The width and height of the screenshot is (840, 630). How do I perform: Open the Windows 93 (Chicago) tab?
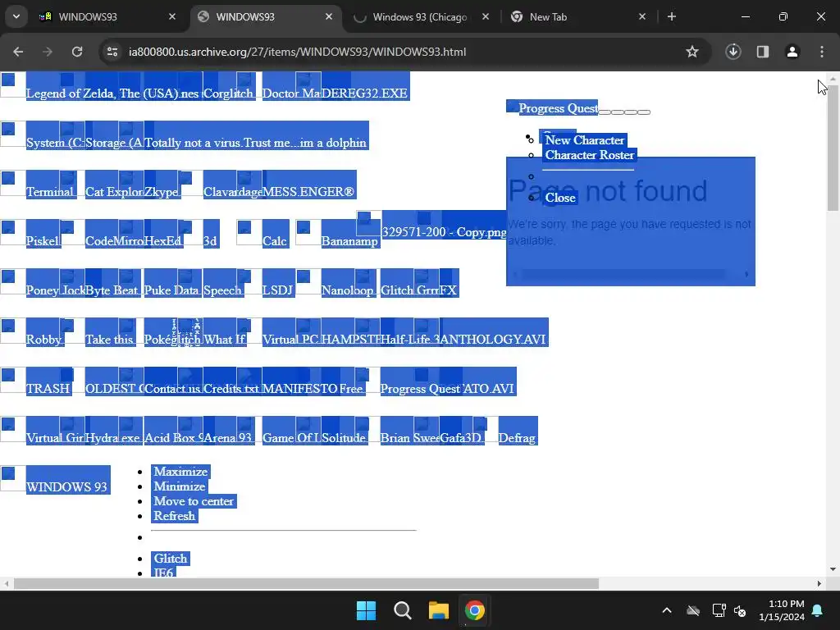click(421, 16)
